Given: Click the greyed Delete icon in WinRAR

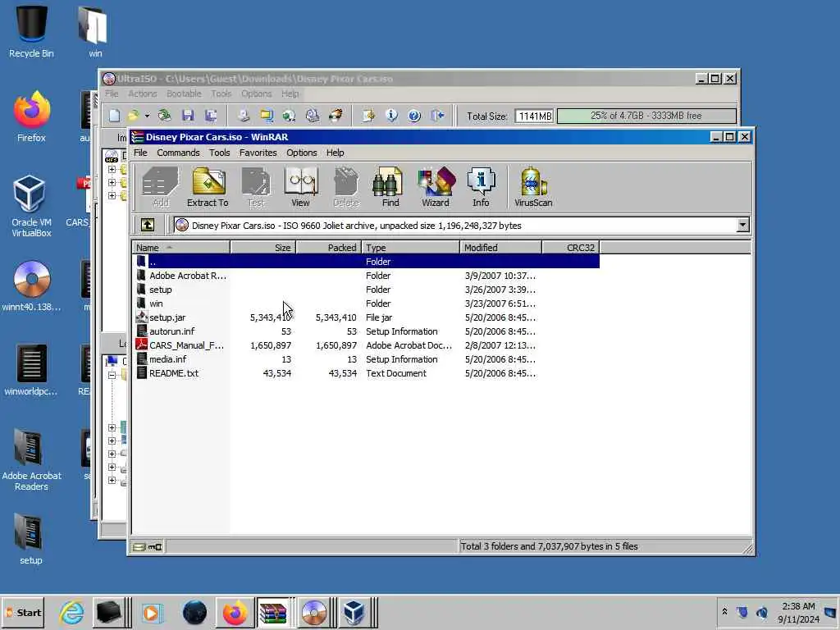Looking at the screenshot, I should [345, 187].
